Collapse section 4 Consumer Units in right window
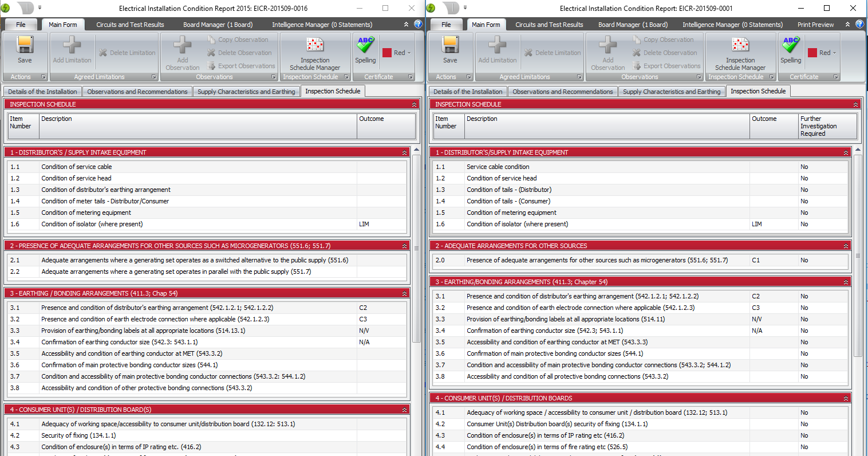The image size is (868, 456). click(x=846, y=398)
